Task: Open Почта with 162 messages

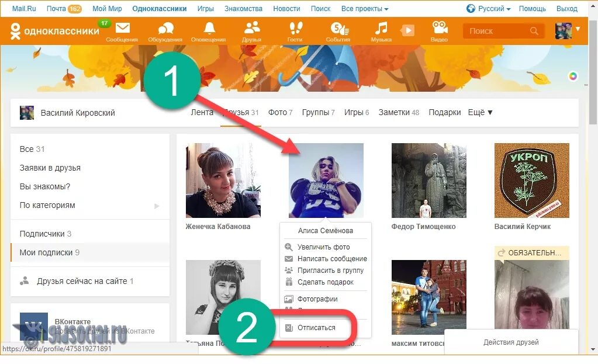Action: pos(64,8)
